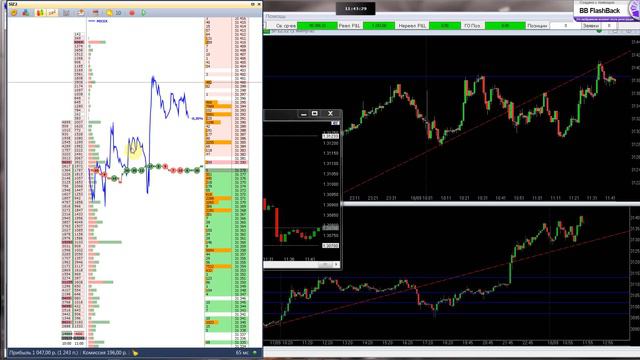640x360 pixels.
Task: Click the '10' value in SIZ3 toolbar
Action: pos(118,13)
